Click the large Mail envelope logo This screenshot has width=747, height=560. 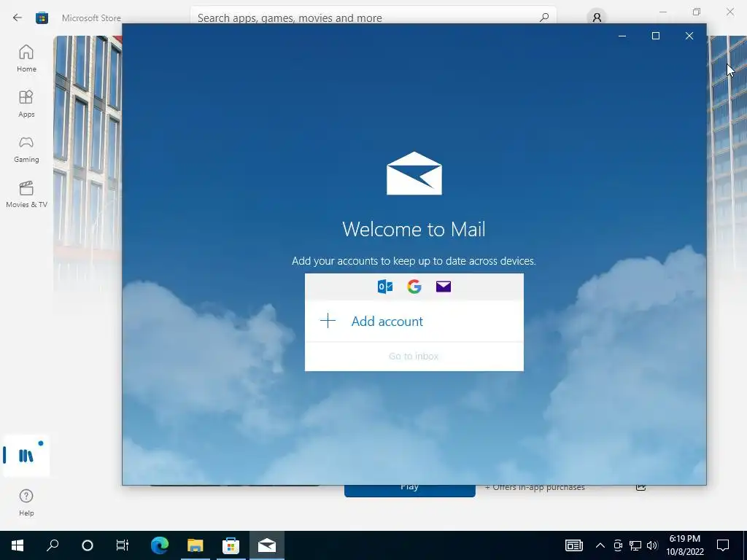(414, 174)
